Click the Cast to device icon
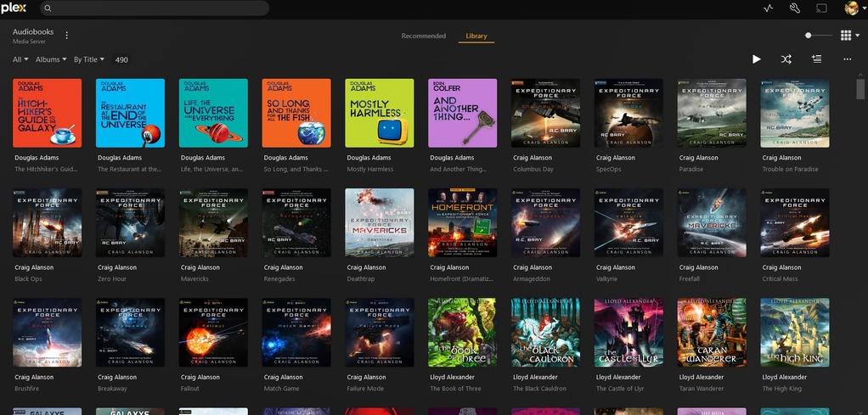 coord(821,8)
